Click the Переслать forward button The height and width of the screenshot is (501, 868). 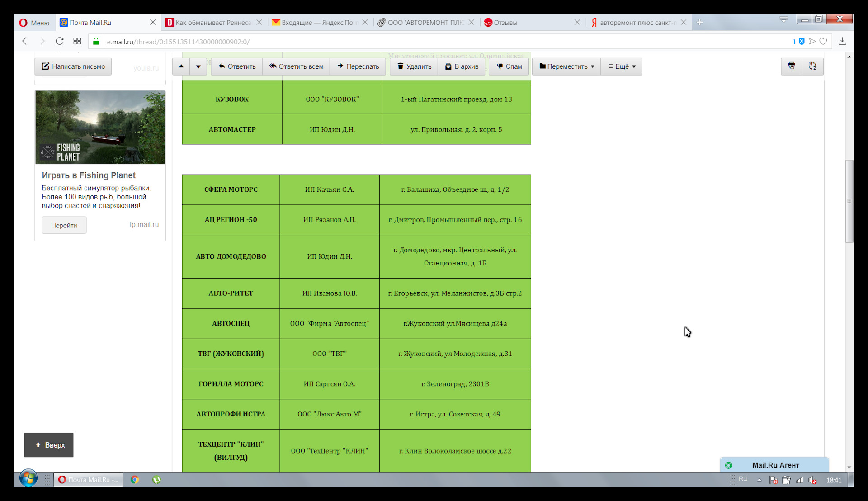[x=358, y=66]
